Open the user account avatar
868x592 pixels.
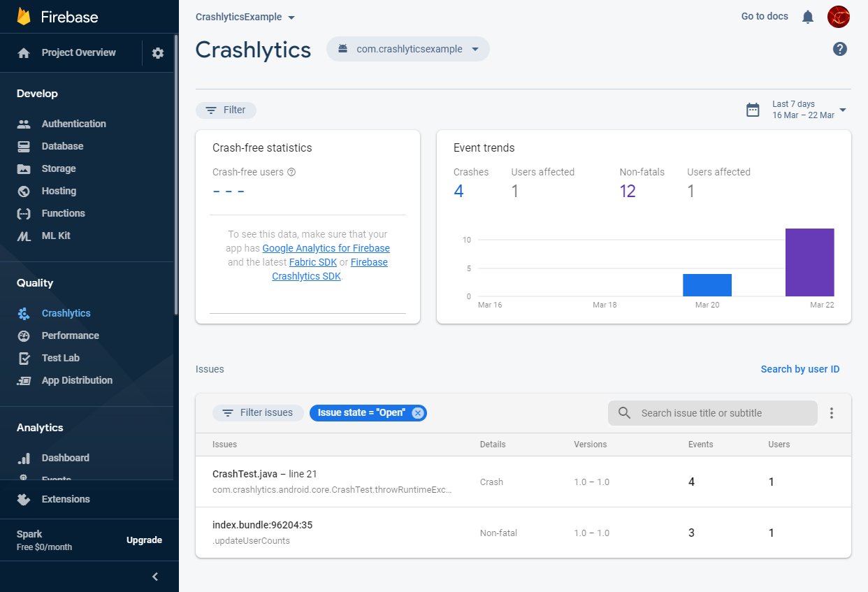[839, 17]
